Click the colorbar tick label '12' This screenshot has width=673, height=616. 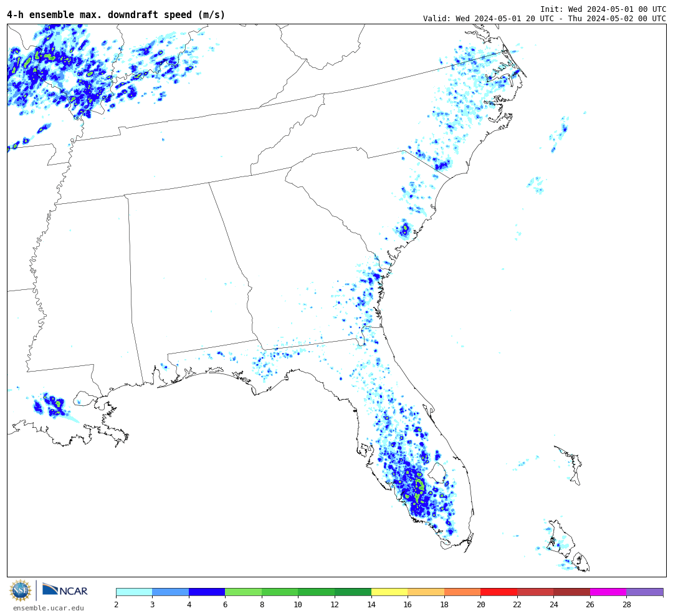tap(335, 604)
